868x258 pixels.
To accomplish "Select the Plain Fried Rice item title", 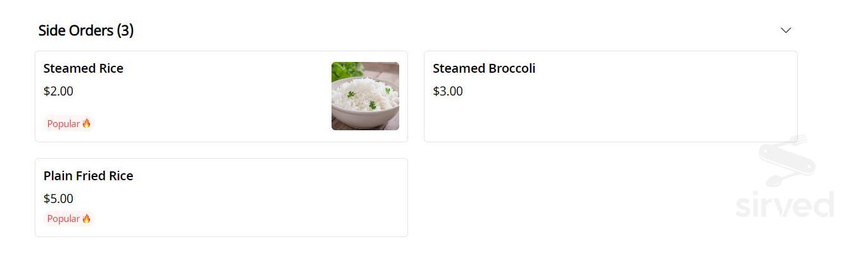I will click(89, 176).
